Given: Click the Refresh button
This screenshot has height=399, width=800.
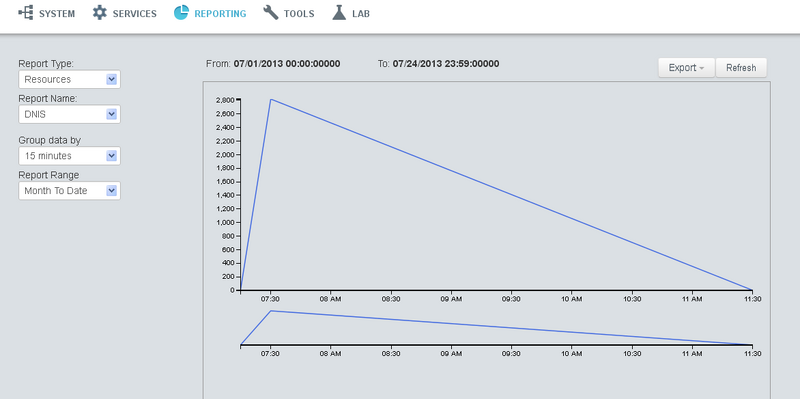Looking at the screenshot, I should [741, 68].
